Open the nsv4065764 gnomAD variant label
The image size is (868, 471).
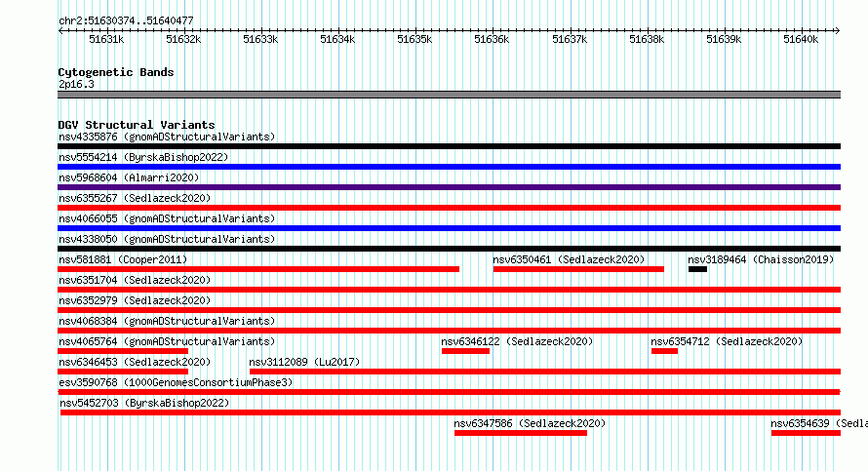167,341
